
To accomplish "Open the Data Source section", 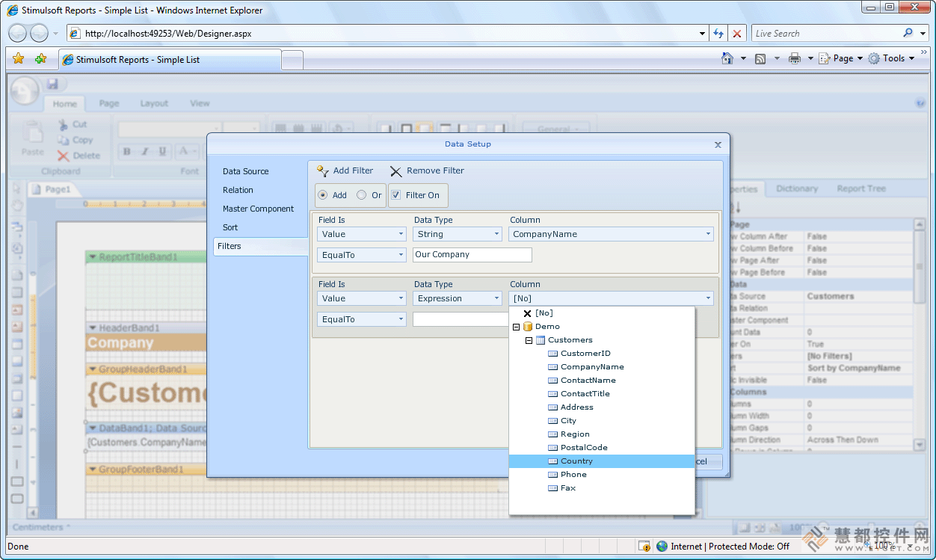I will click(x=245, y=171).
